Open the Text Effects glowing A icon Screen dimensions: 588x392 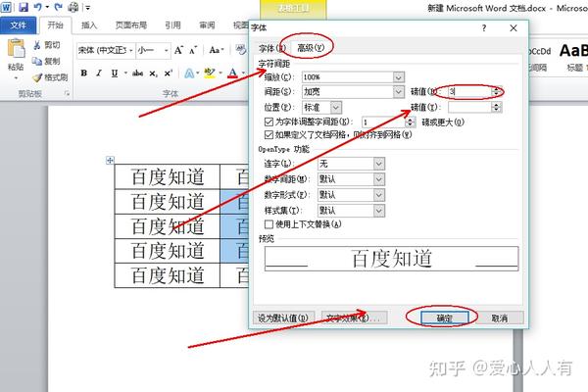click(x=189, y=73)
